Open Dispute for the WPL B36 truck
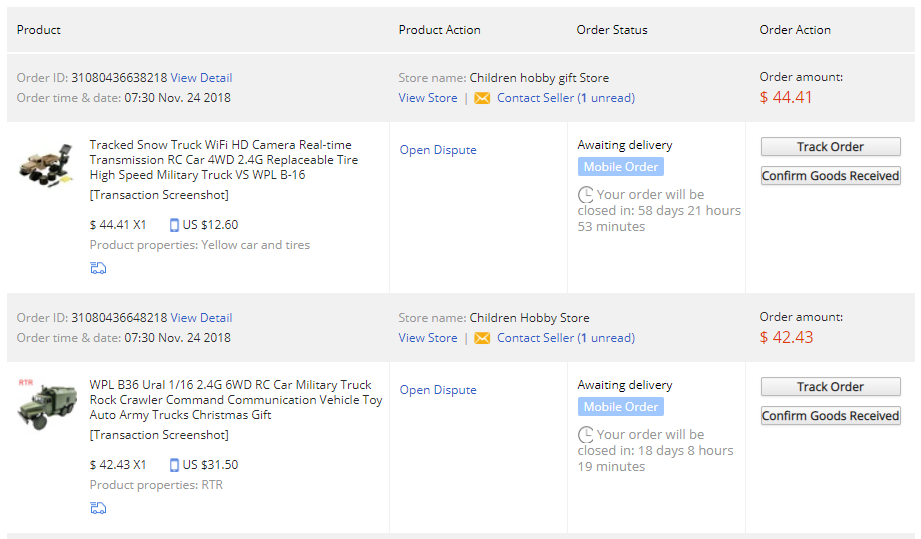921x539 pixels. tap(438, 390)
